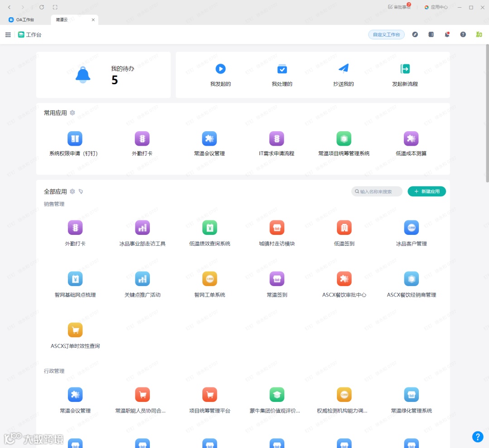Open 常温会议管理 in 常用应用

coord(209,138)
